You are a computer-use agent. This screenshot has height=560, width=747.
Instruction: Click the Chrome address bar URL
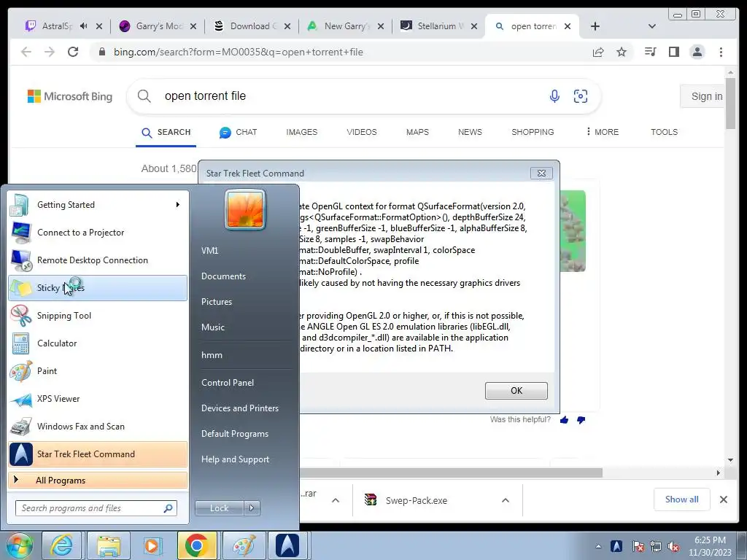coord(239,52)
